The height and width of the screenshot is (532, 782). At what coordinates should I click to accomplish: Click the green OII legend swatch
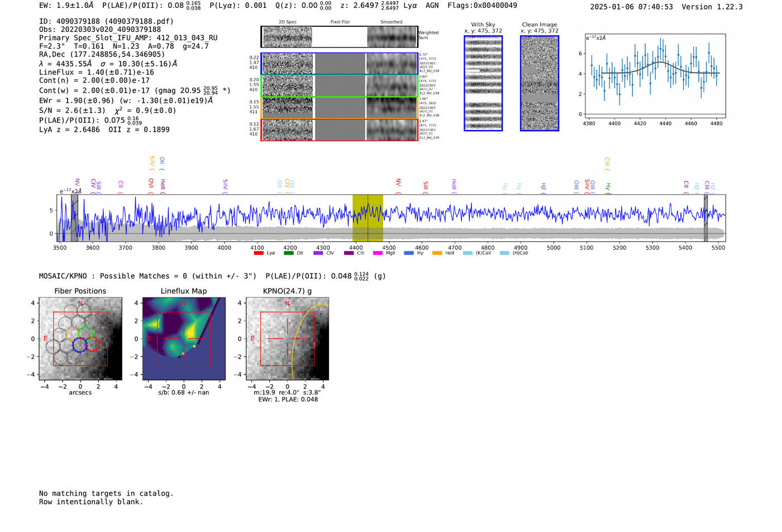tap(288, 253)
